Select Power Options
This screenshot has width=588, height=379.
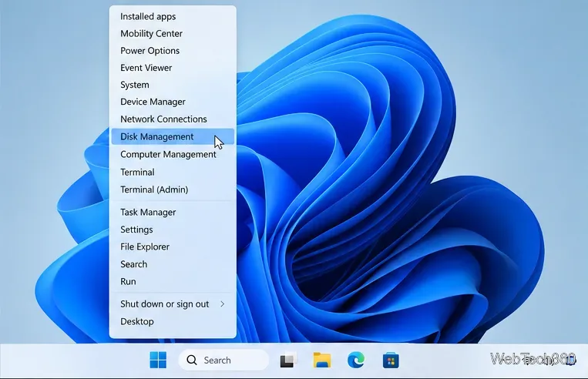tap(173, 51)
